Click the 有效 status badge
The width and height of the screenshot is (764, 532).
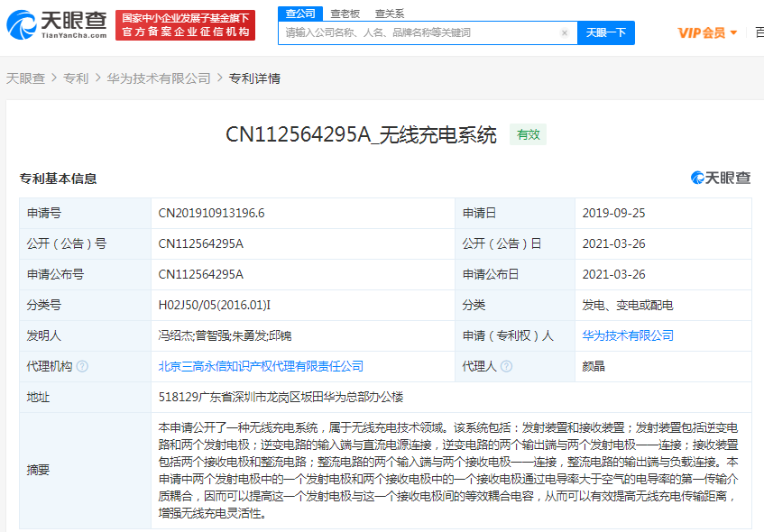point(528,134)
